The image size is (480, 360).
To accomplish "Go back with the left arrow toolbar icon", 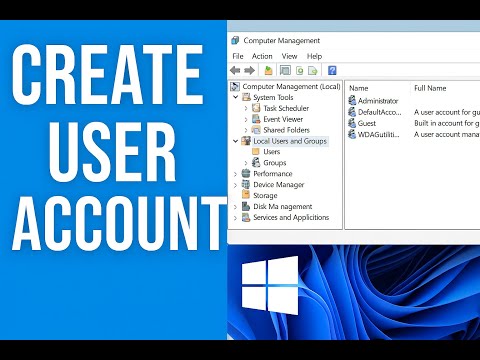I will pos(235,70).
